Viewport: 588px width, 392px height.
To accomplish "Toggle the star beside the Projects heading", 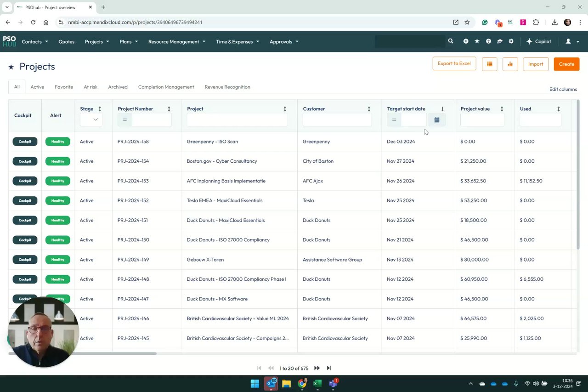I will [11, 67].
